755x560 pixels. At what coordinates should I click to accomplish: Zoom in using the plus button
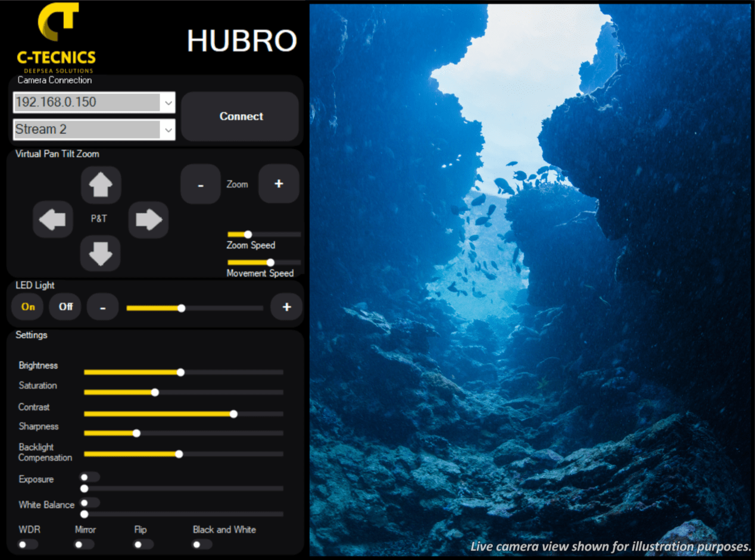pyautogui.click(x=279, y=184)
